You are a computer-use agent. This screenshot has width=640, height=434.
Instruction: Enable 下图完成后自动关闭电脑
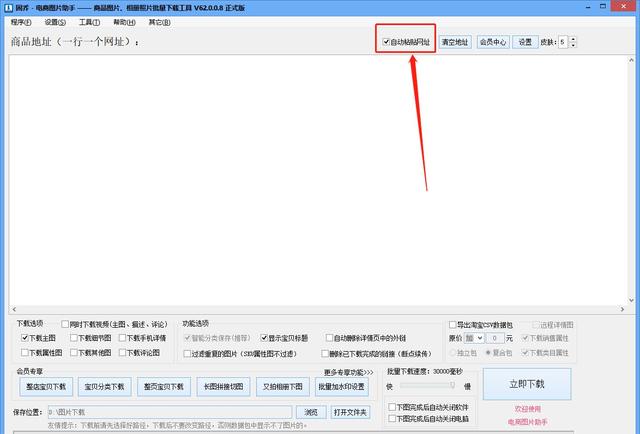[x=392, y=418]
